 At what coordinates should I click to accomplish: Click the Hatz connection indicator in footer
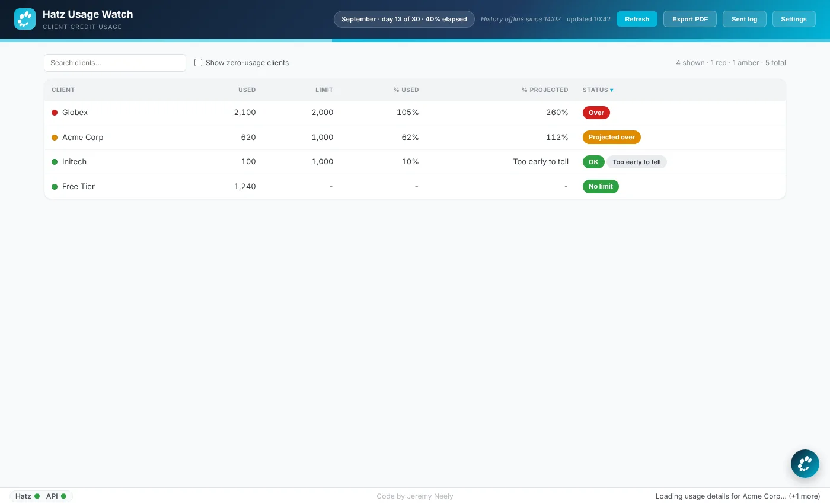coord(27,496)
